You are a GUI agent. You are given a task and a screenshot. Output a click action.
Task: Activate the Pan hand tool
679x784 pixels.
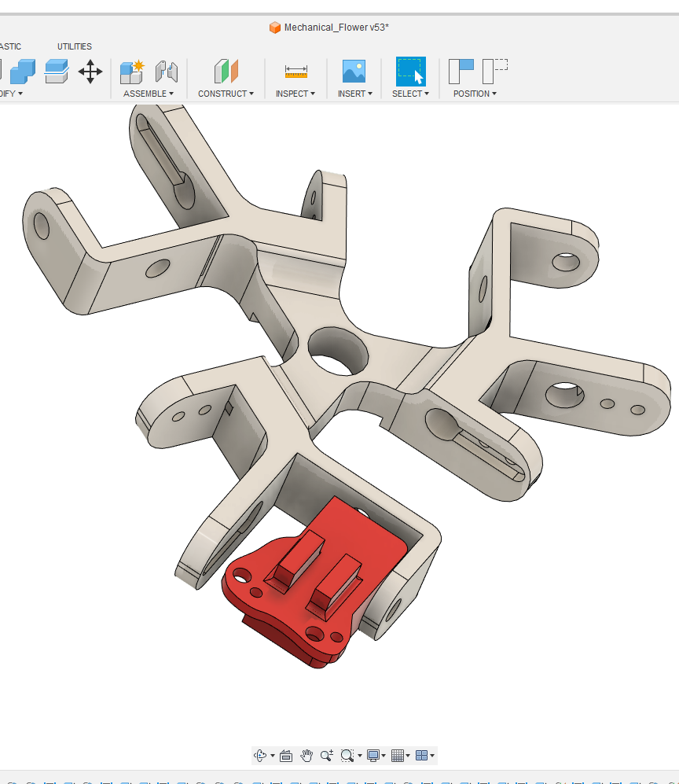point(306,755)
